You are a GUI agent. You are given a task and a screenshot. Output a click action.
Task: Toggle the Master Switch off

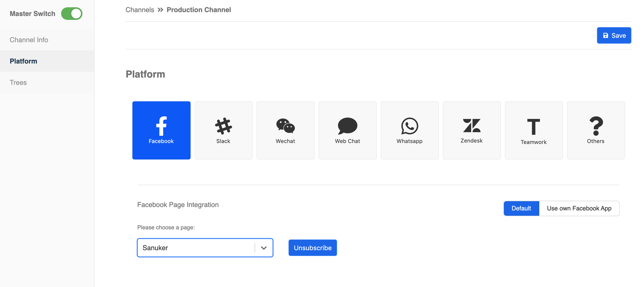(x=72, y=14)
